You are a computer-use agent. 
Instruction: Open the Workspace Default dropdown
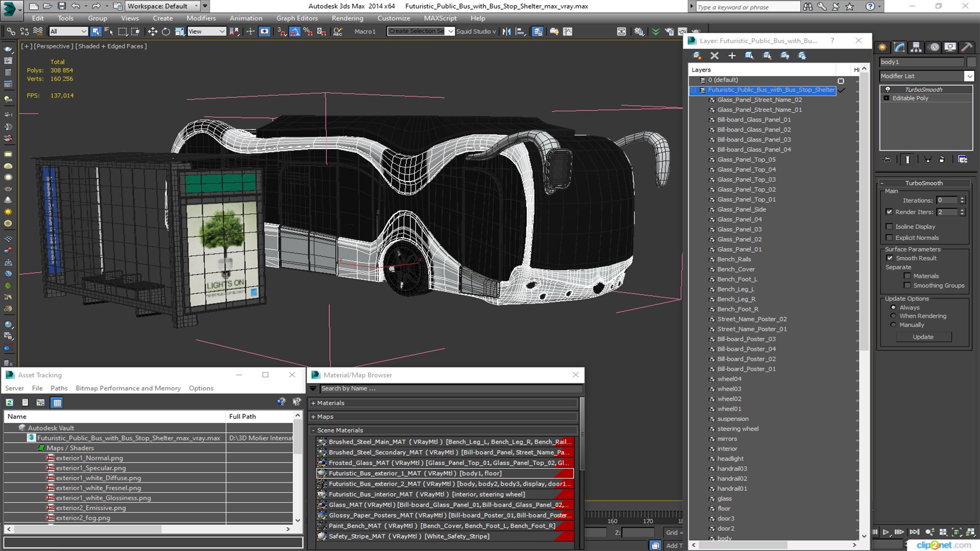pos(162,6)
